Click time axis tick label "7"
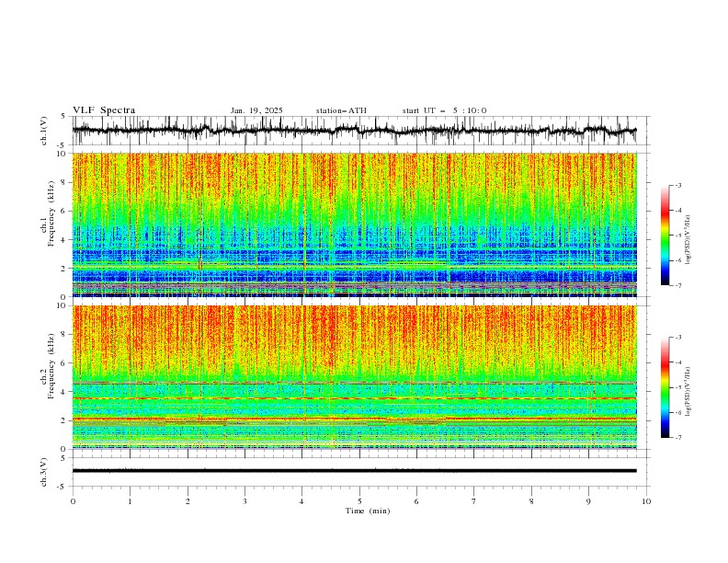The width and height of the screenshot is (728, 563). coord(474,501)
